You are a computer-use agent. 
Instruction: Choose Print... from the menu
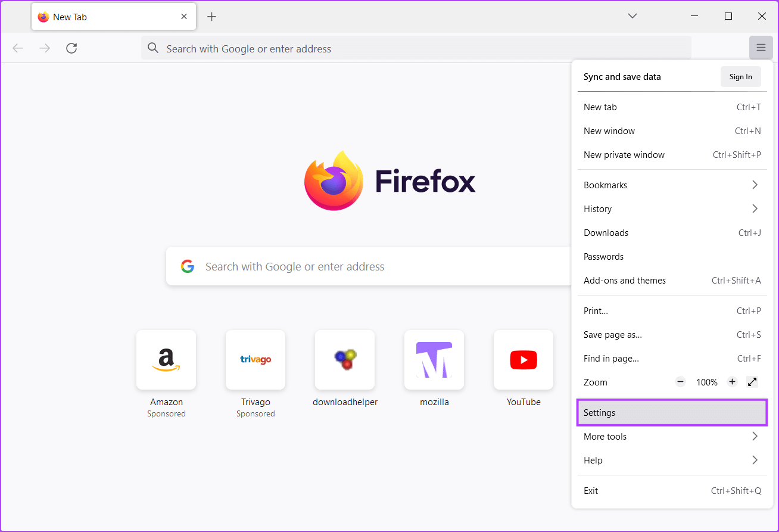[x=672, y=311]
